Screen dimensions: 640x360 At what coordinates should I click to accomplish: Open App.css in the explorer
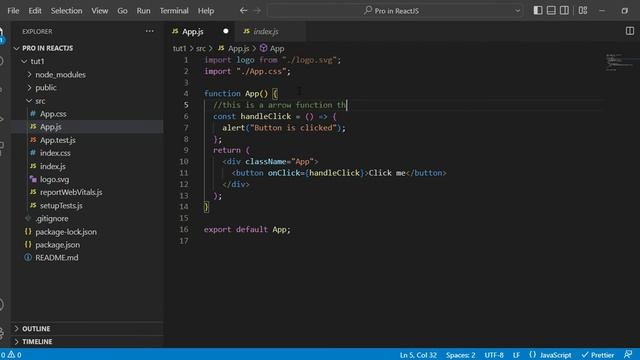pos(53,114)
